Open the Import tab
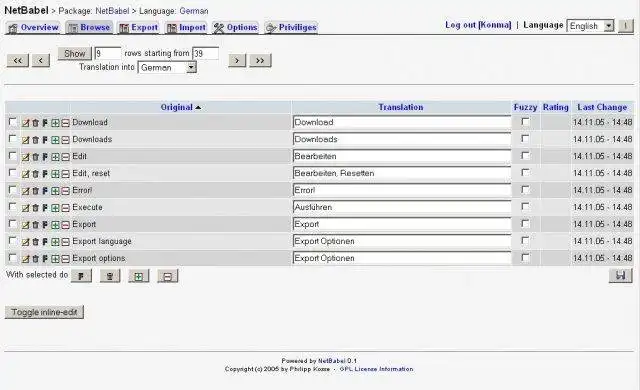Image resolution: width=640 pixels, height=390 pixels. click(x=186, y=27)
